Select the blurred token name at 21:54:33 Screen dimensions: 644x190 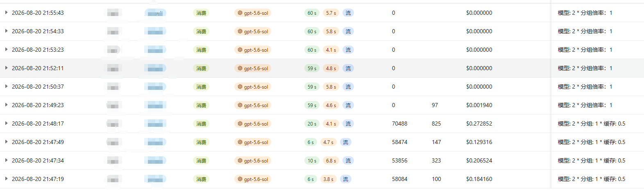(x=113, y=31)
